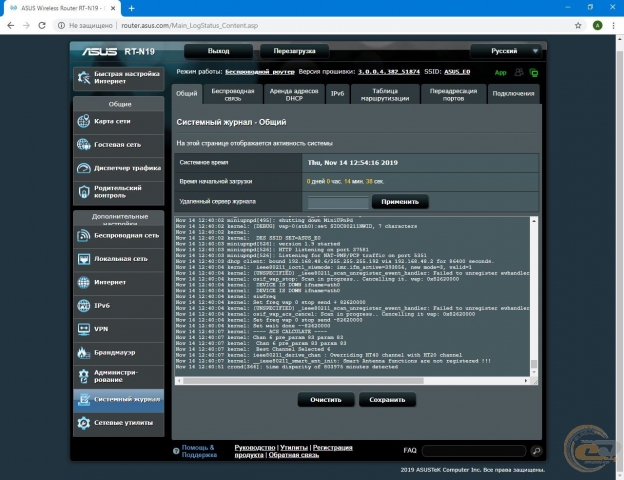Click Сохранить to save the log
624x480 pixels.
coord(387,400)
